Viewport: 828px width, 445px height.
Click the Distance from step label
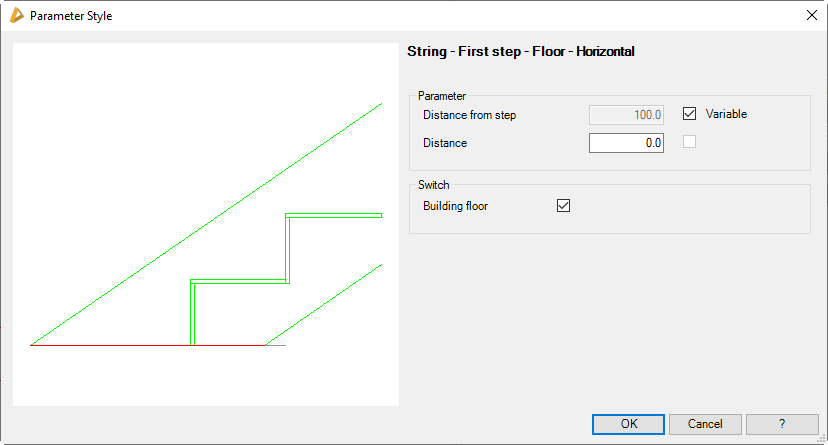[469, 115]
